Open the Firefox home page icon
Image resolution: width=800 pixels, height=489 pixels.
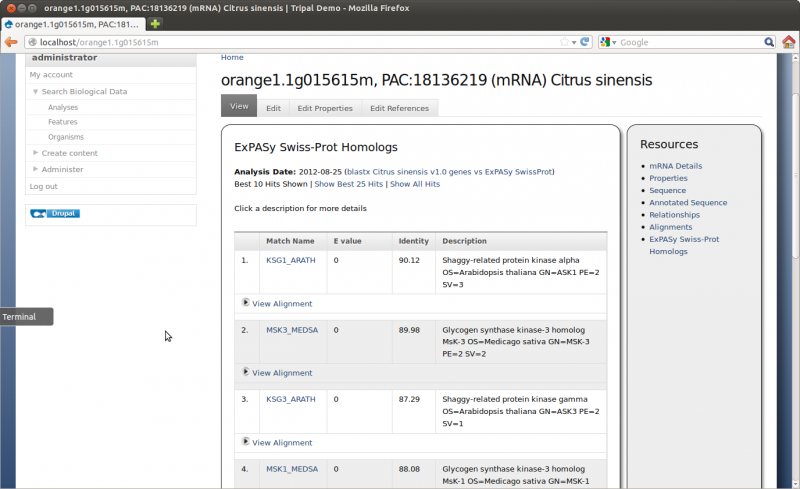788,42
